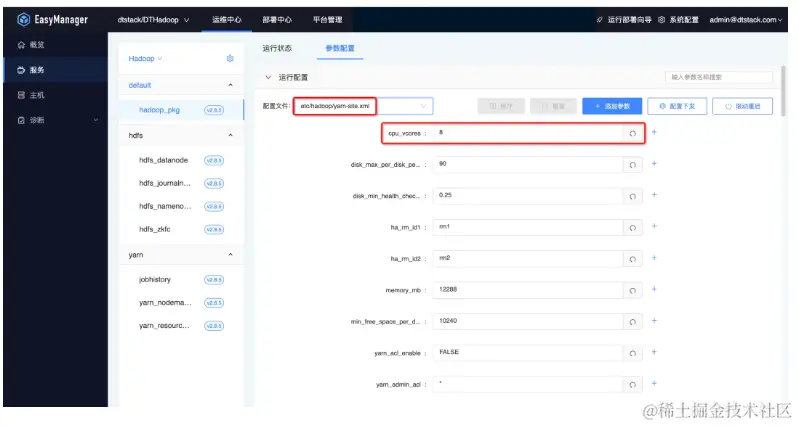Click the parameter name search box
This screenshot has height=426, width=798.
(x=719, y=77)
